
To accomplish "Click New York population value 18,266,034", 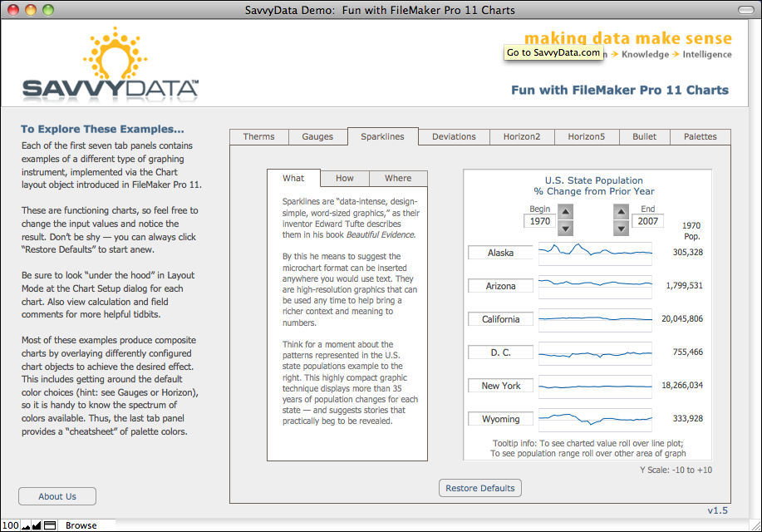I will [682, 385].
